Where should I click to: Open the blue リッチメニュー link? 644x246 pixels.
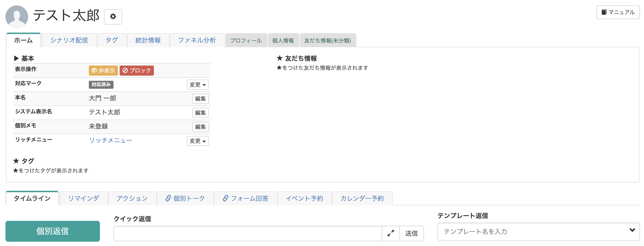[x=111, y=140]
